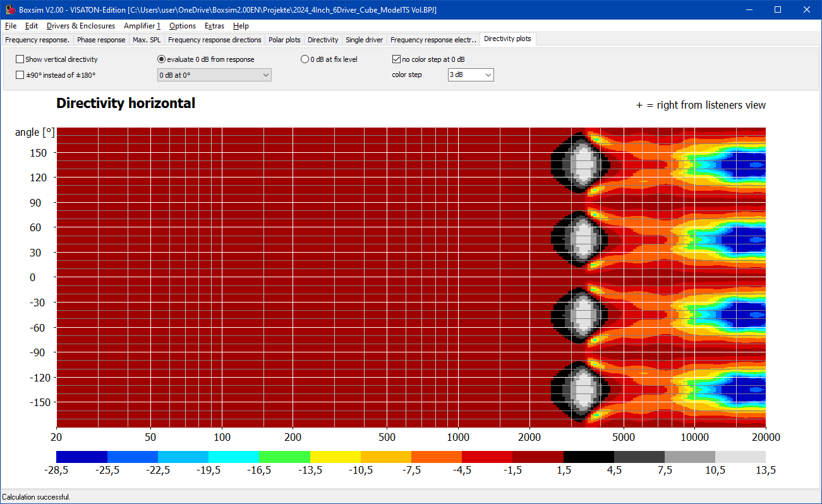The image size is (822, 504).
Task: Uncheck no color step at 0 dB
Action: [x=428, y=59]
